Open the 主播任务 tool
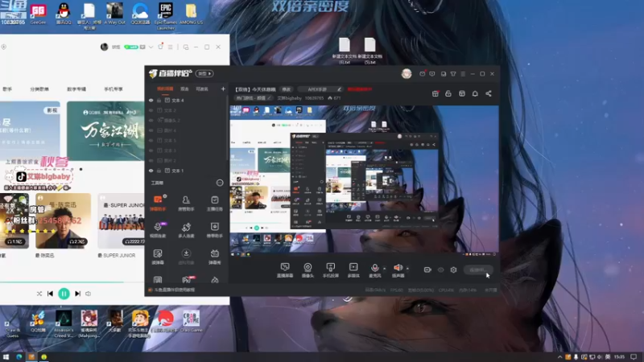This screenshot has height=362, width=644. 214,204
